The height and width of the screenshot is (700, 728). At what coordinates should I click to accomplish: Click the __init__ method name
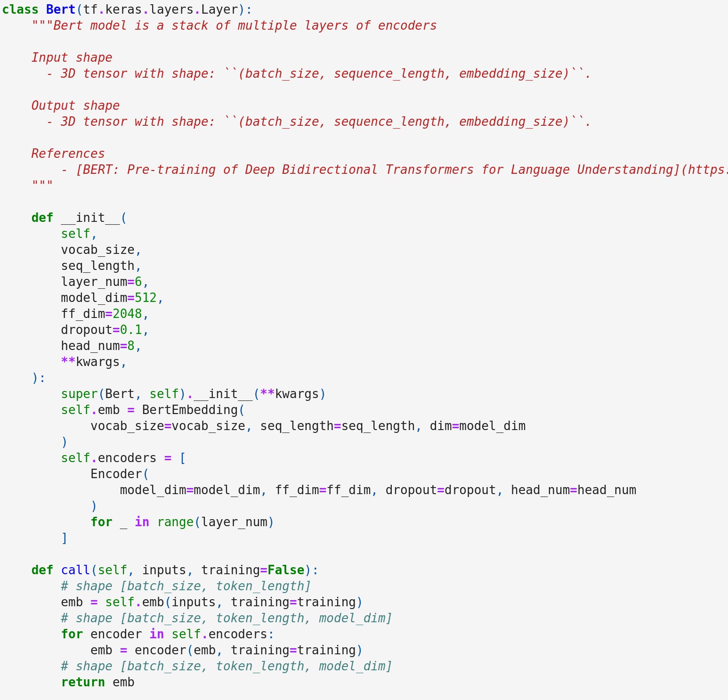90,218
